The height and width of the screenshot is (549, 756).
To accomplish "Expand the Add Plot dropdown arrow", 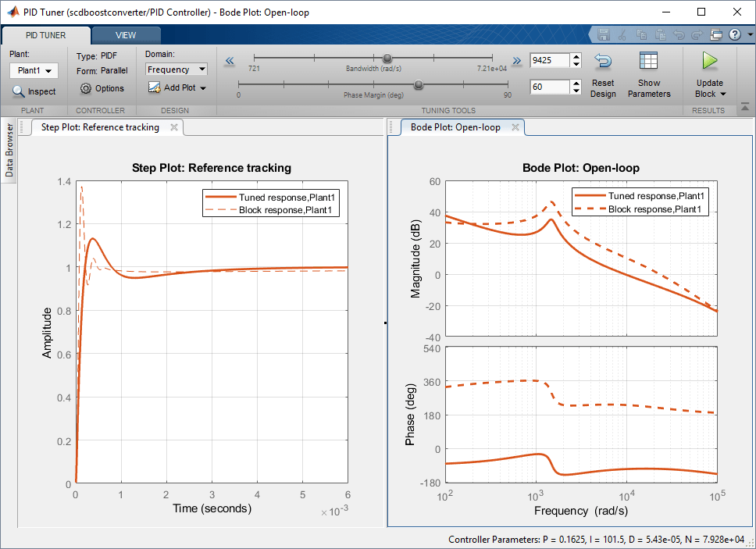I will pyautogui.click(x=203, y=88).
